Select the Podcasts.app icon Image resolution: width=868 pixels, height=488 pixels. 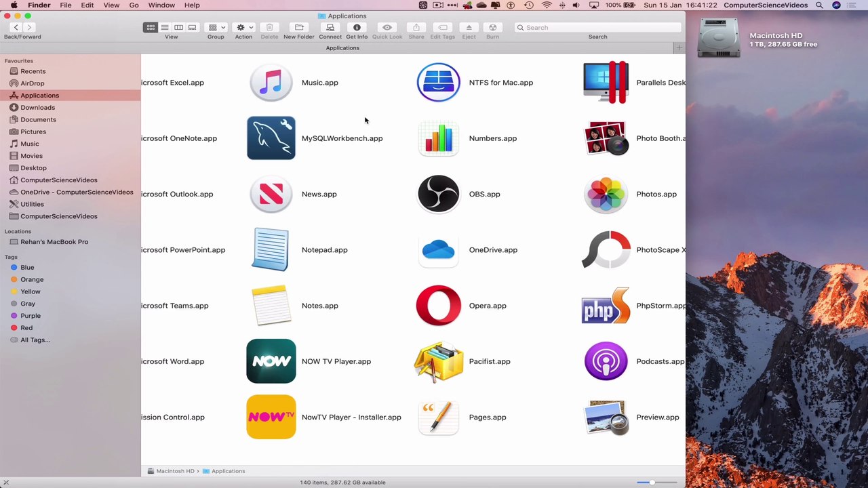click(x=606, y=361)
